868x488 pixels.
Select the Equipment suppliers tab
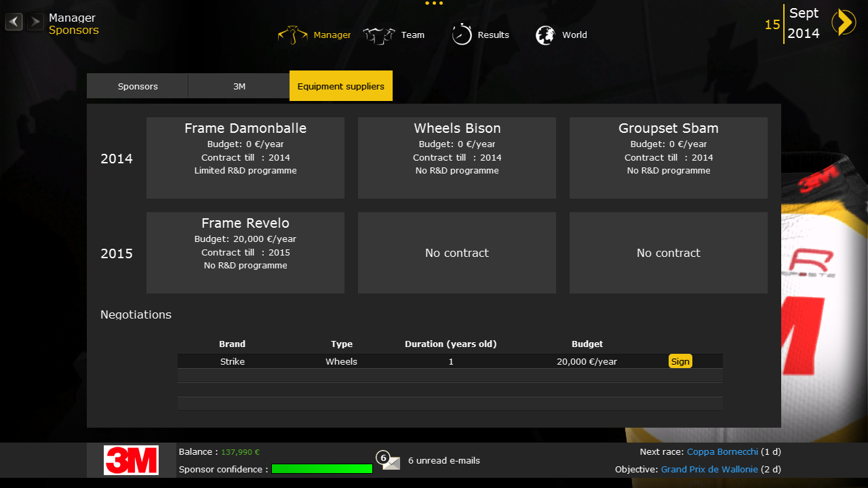click(340, 86)
